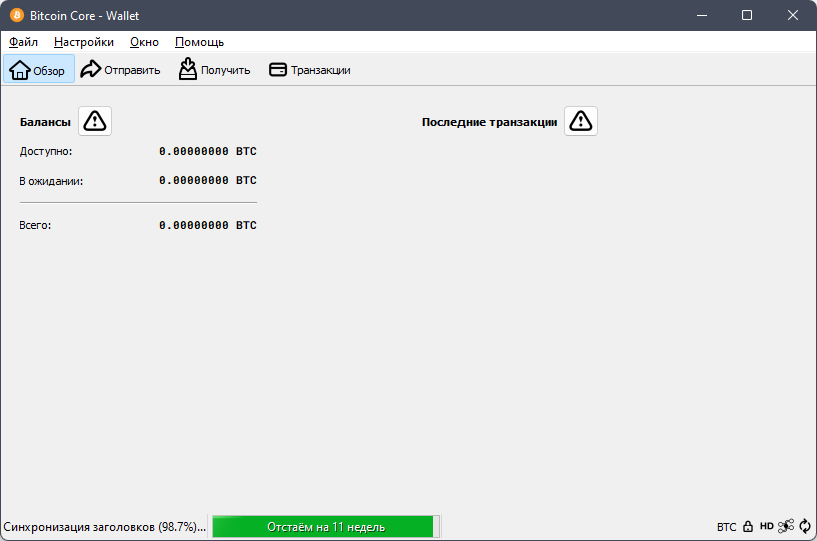Open the Файл menu
Image resolution: width=817 pixels, height=541 pixels.
click(x=23, y=42)
